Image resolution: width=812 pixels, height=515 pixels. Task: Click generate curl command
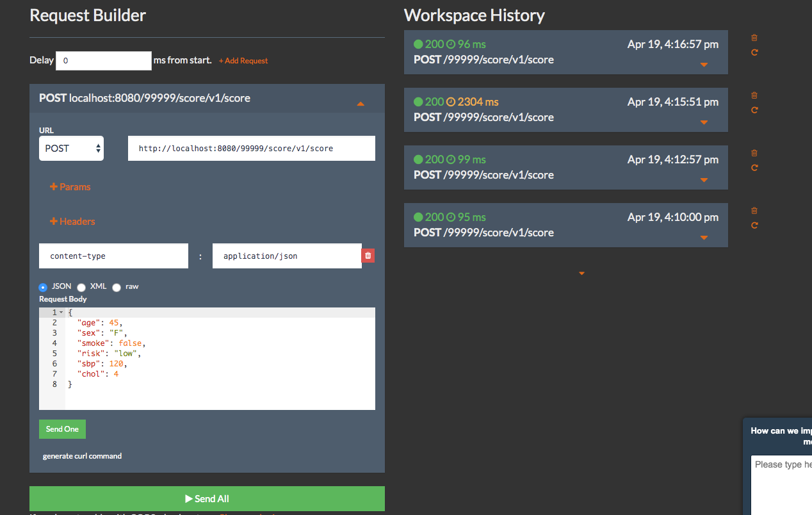click(x=82, y=456)
